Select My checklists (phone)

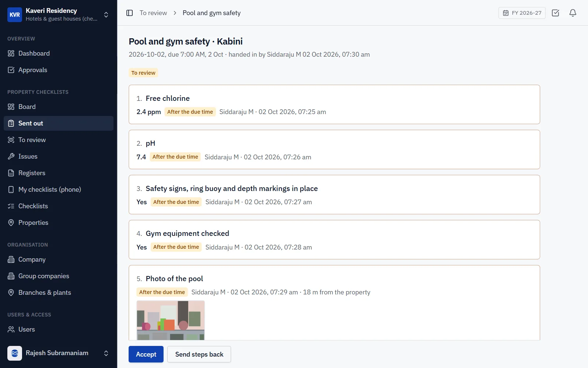pos(58,190)
